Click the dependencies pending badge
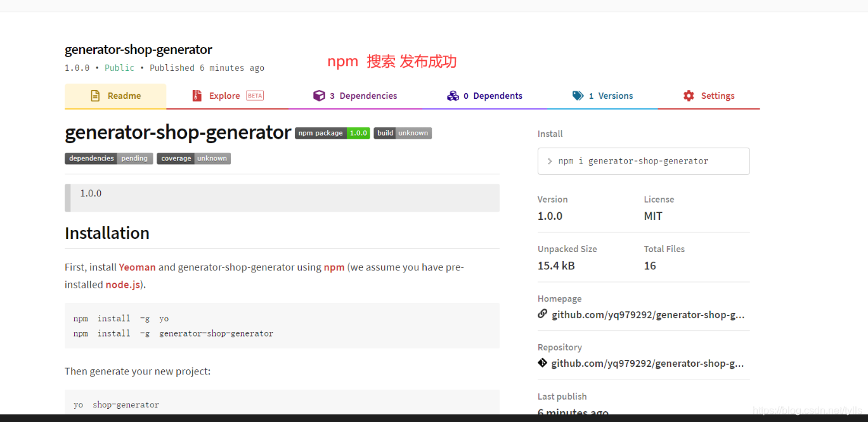This screenshot has width=868, height=422. (x=108, y=158)
